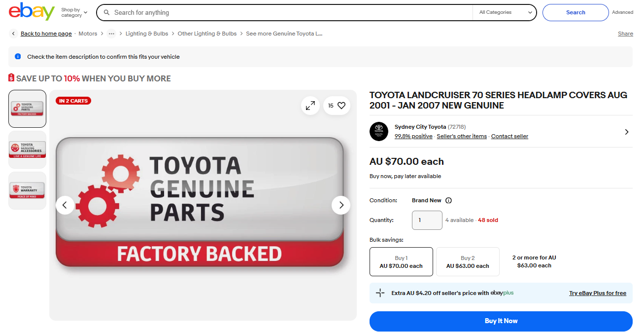Expand the image to full view

(310, 106)
